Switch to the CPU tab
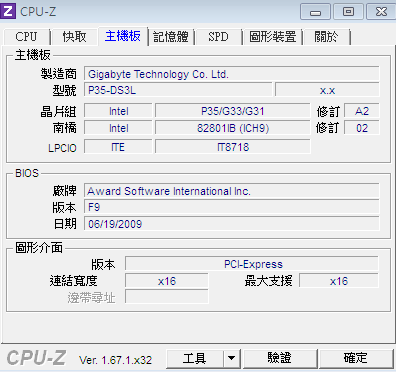396x372 pixels. click(x=26, y=37)
